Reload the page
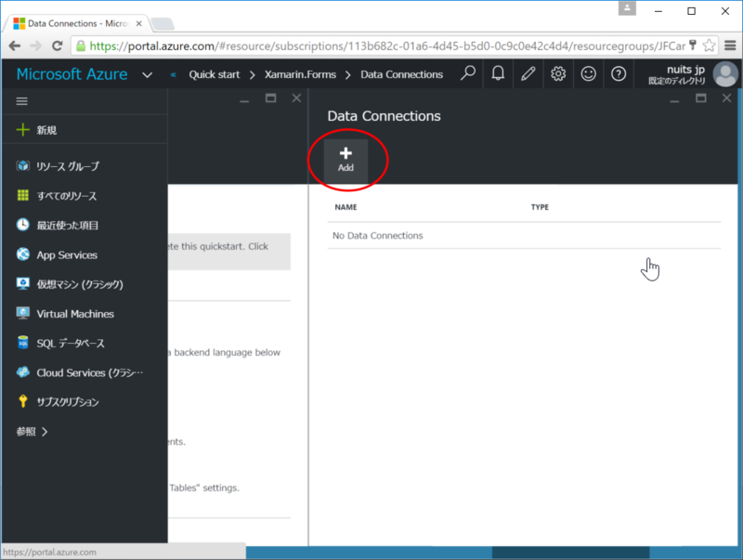The height and width of the screenshot is (560, 743). [x=57, y=46]
